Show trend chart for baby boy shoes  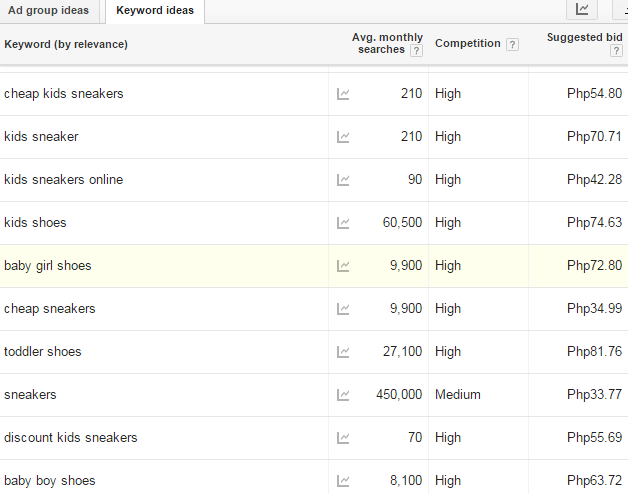343,481
